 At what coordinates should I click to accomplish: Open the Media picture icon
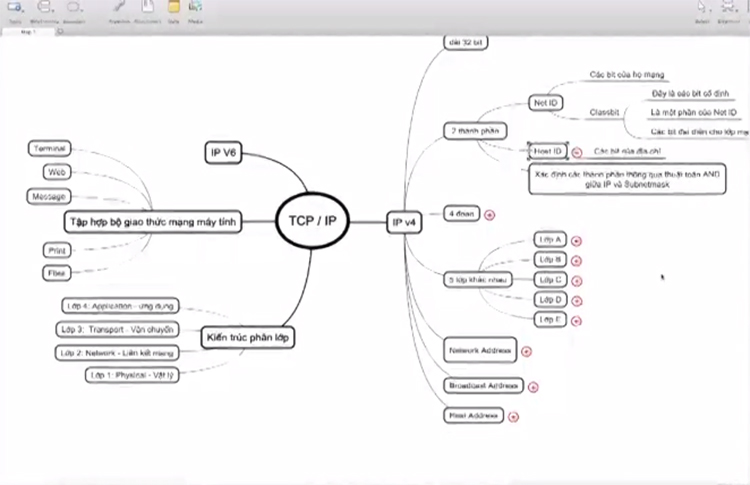(196, 8)
